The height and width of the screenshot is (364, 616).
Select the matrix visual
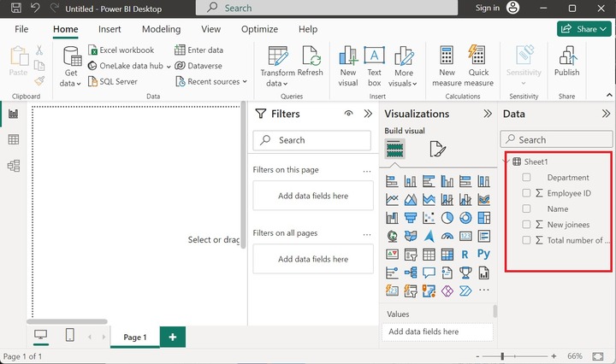(447, 255)
